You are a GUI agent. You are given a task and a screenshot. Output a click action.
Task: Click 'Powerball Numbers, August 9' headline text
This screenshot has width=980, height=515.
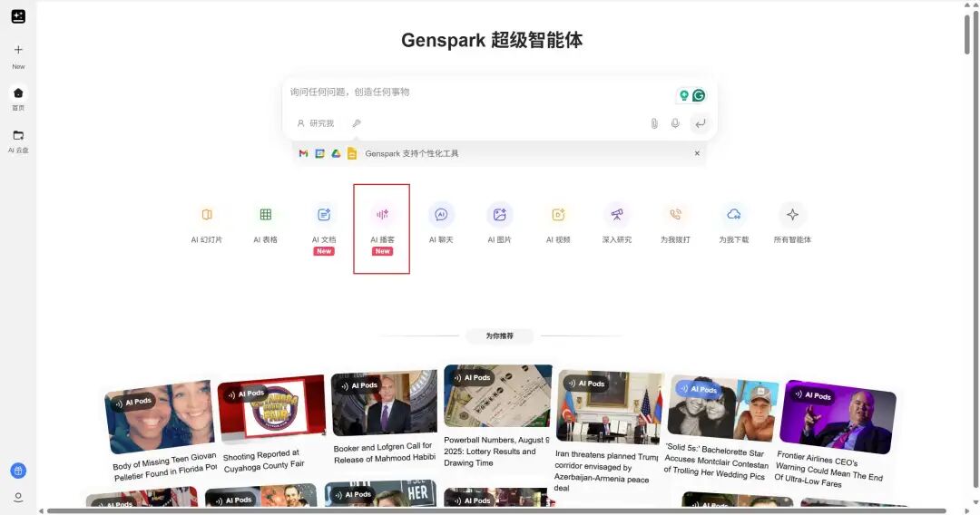tap(496, 440)
